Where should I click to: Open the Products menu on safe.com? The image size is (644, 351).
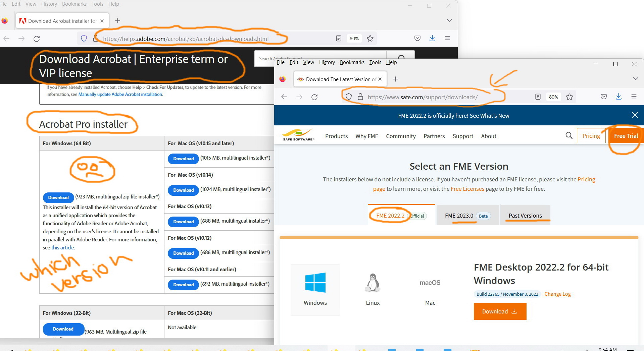(336, 136)
